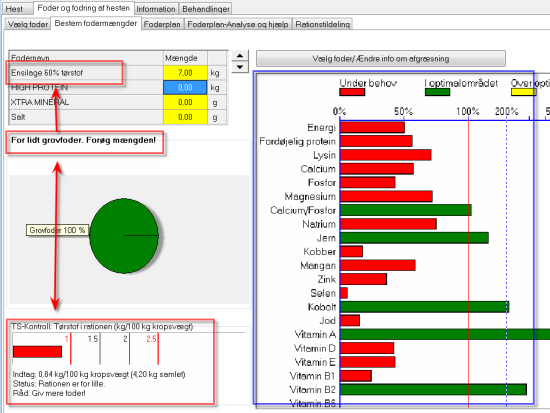Click the red Under behov legend swatch
The height and width of the screenshot is (413, 550).
(352, 92)
